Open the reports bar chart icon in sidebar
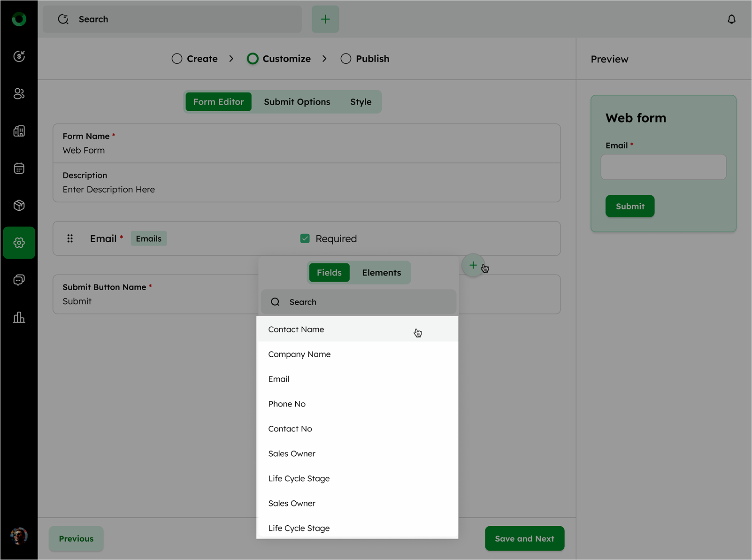 [19, 317]
